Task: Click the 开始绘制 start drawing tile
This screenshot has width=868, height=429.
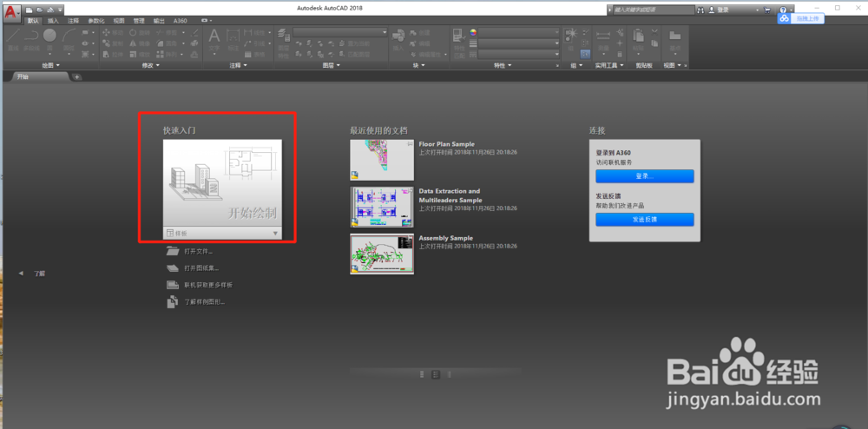Action: click(x=222, y=183)
